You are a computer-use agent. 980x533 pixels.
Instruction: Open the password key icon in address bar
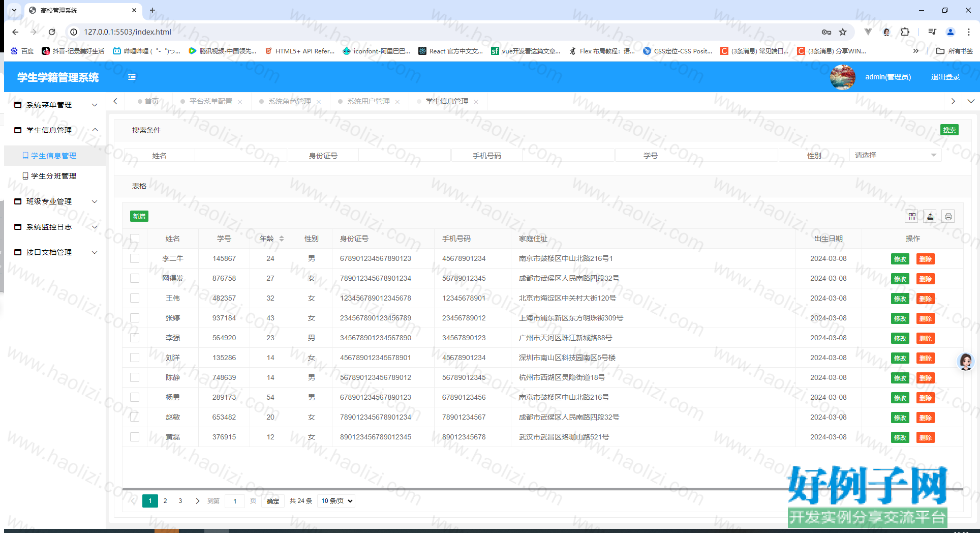tap(826, 32)
